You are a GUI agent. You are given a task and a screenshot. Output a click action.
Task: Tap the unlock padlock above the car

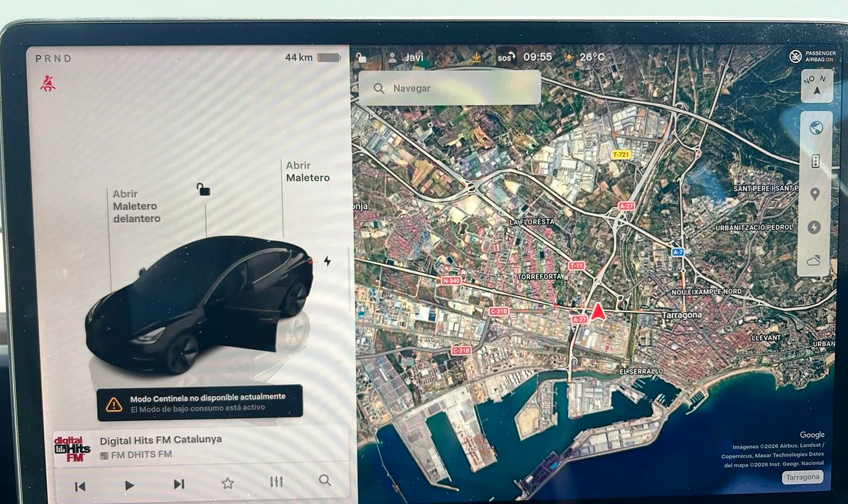(203, 189)
